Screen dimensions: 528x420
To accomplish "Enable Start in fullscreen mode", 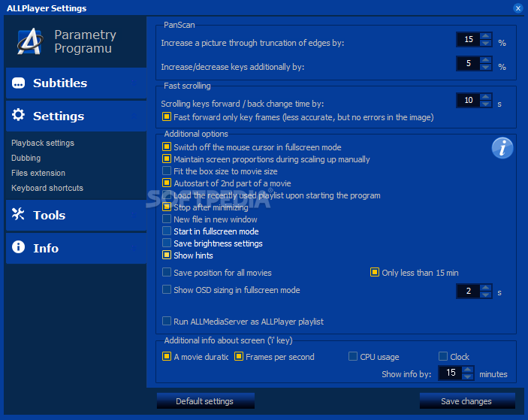I will point(167,231).
